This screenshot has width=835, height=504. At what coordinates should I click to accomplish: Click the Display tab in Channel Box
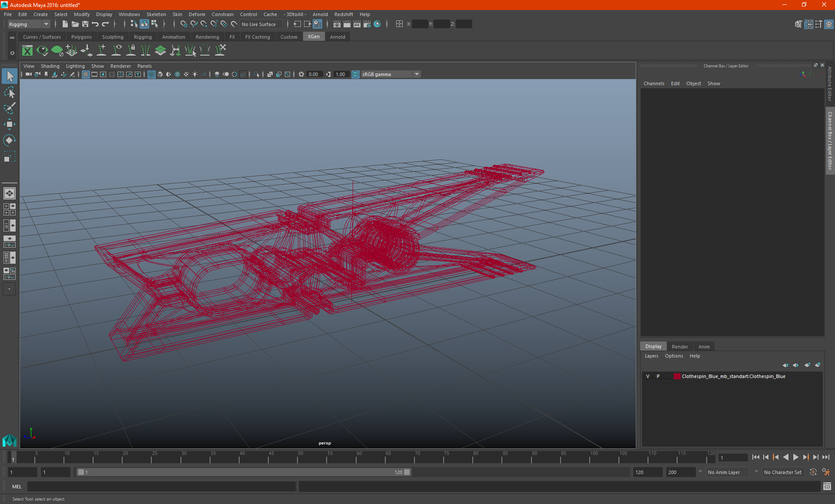coord(654,345)
